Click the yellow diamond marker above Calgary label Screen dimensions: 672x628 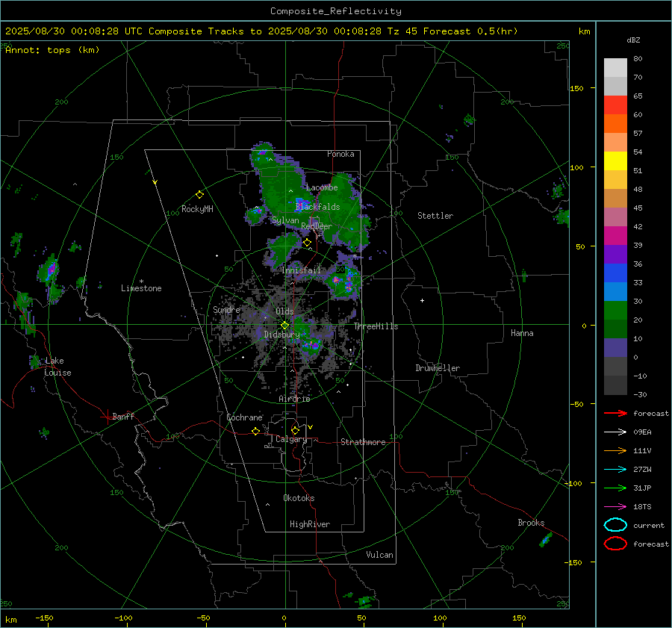[295, 430]
